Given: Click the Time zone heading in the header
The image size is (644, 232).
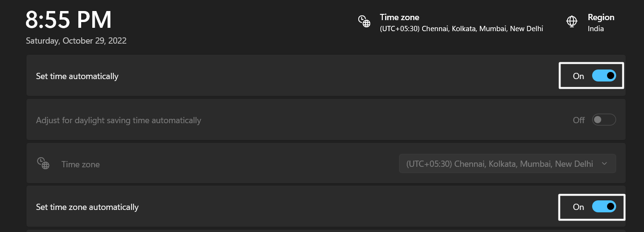Looking at the screenshot, I should tap(400, 17).
